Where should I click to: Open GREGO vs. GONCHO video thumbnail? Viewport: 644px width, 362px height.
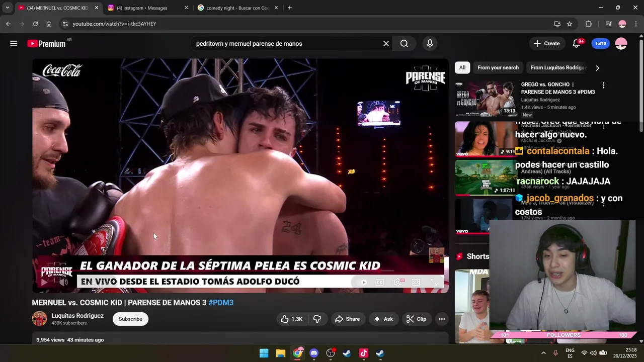[x=486, y=99]
